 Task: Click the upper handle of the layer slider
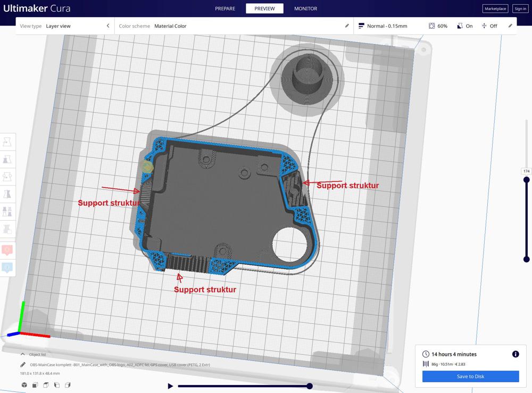click(x=526, y=180)
